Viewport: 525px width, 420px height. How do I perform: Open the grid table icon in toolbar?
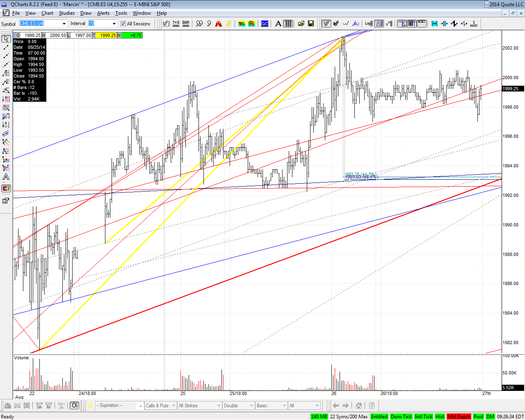point(288,23)
